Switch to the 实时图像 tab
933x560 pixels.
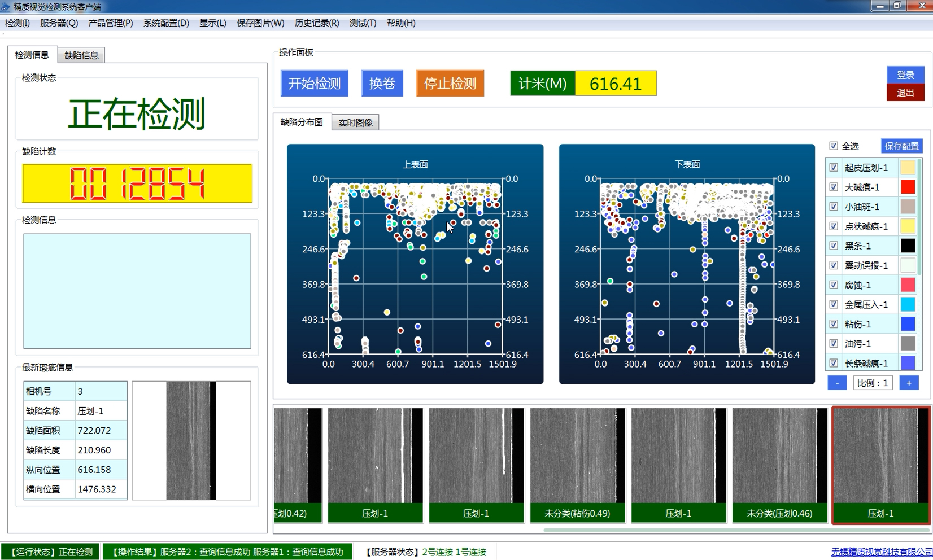pos(355,123)
